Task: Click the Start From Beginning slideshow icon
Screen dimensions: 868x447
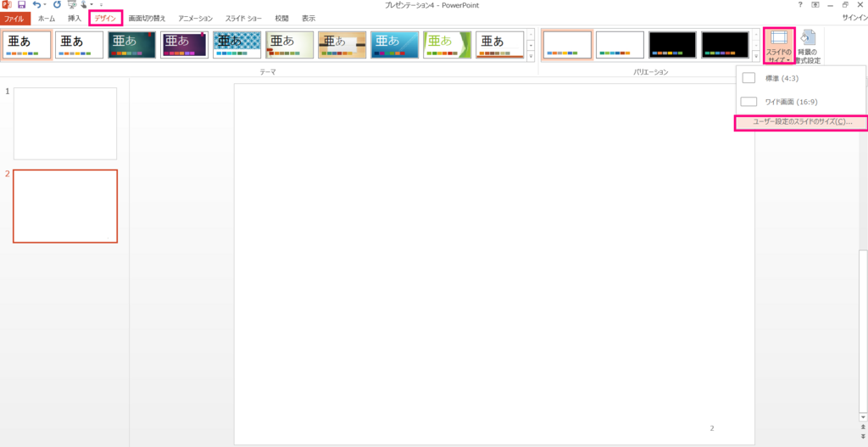Action: pyautogui.click(x=72, y=5)
